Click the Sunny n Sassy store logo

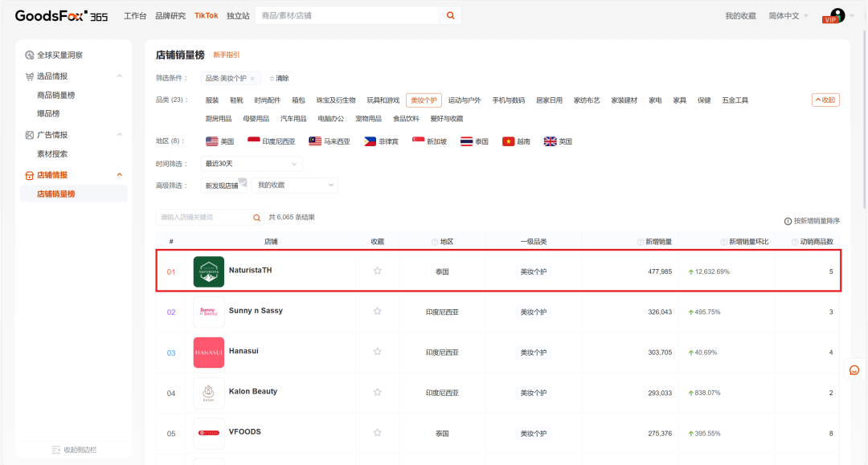click(x=209, y=312)
